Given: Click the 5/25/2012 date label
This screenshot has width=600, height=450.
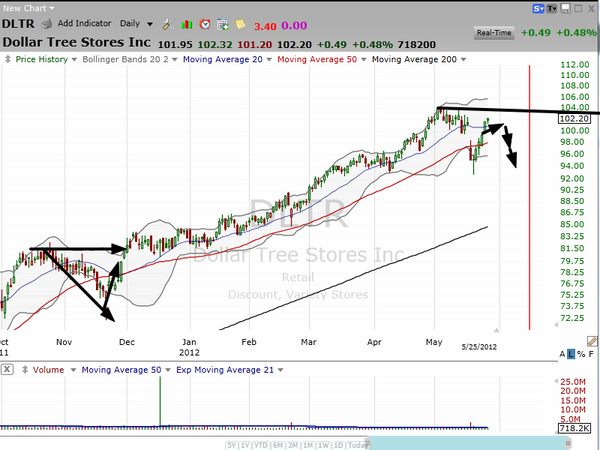Looking at the screenshot, I should tap(479, 347).
